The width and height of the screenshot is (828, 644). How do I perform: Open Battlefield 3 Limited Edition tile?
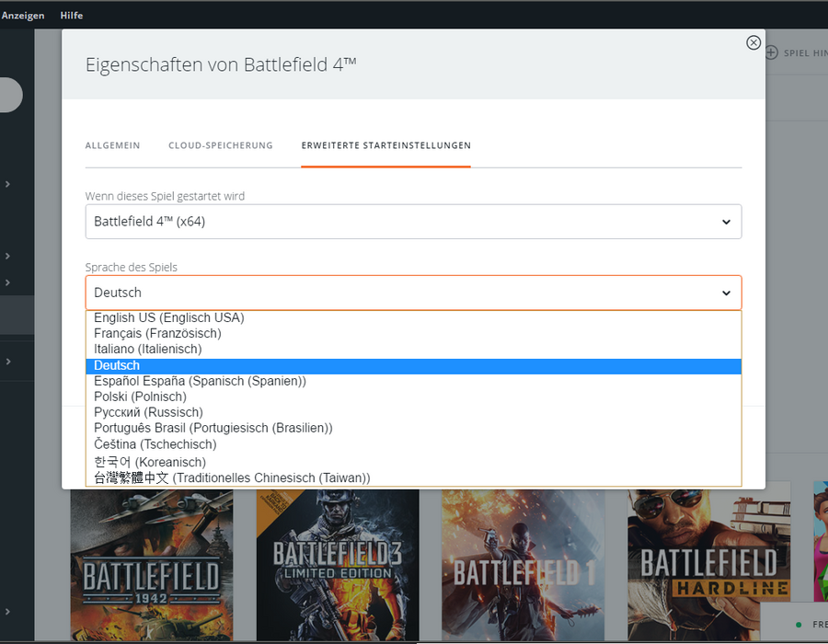click(338, 565)
